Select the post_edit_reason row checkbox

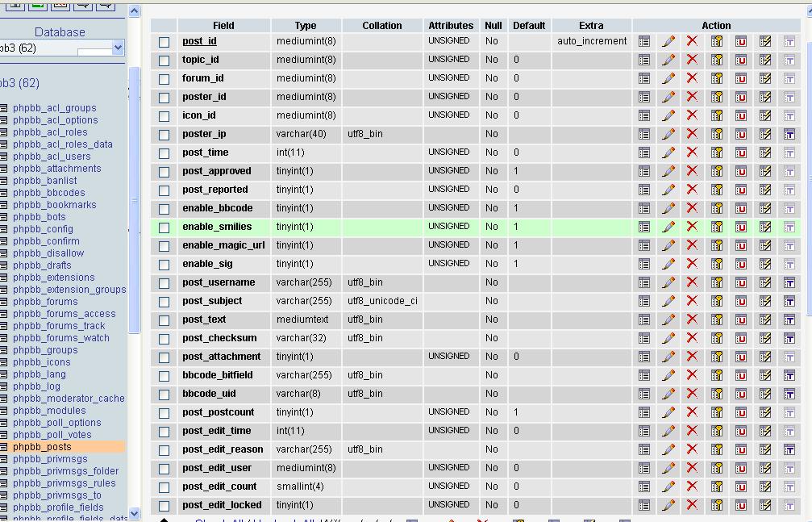(x=164, y=450)
